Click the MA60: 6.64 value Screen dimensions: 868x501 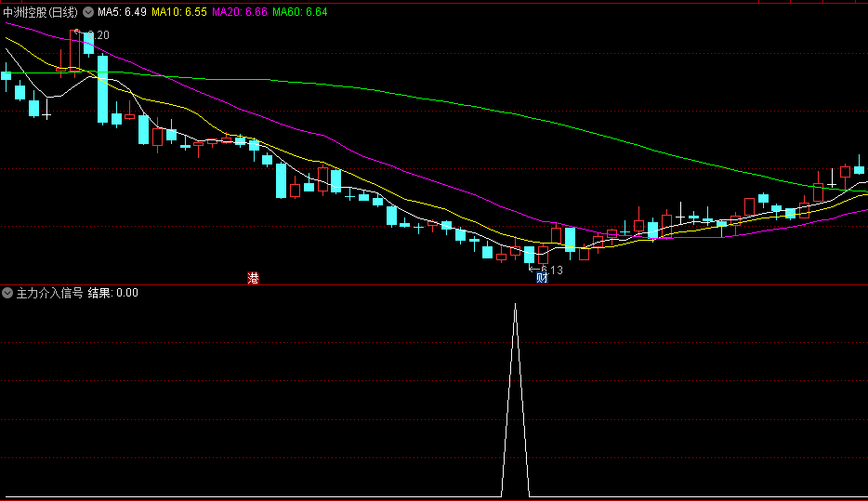coord(300,12)
